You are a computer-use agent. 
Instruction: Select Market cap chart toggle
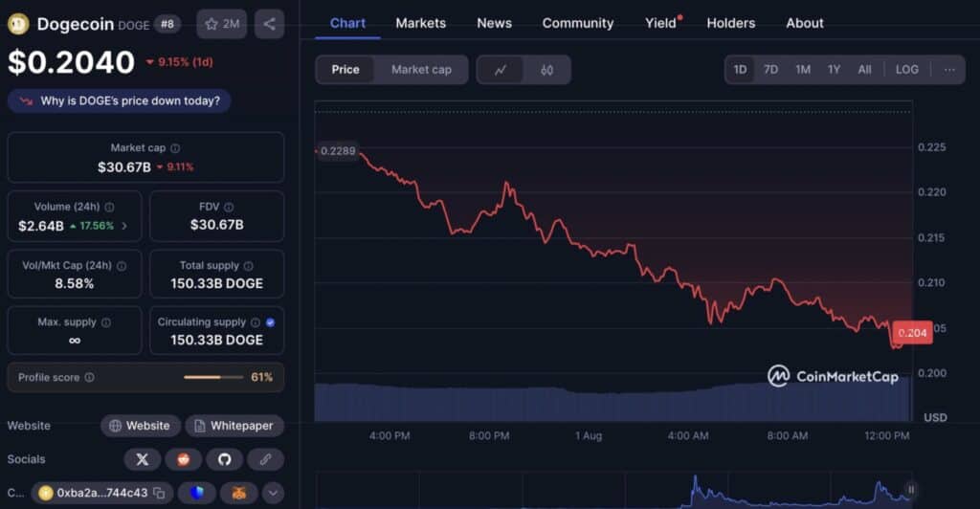(x=421, y=69)
